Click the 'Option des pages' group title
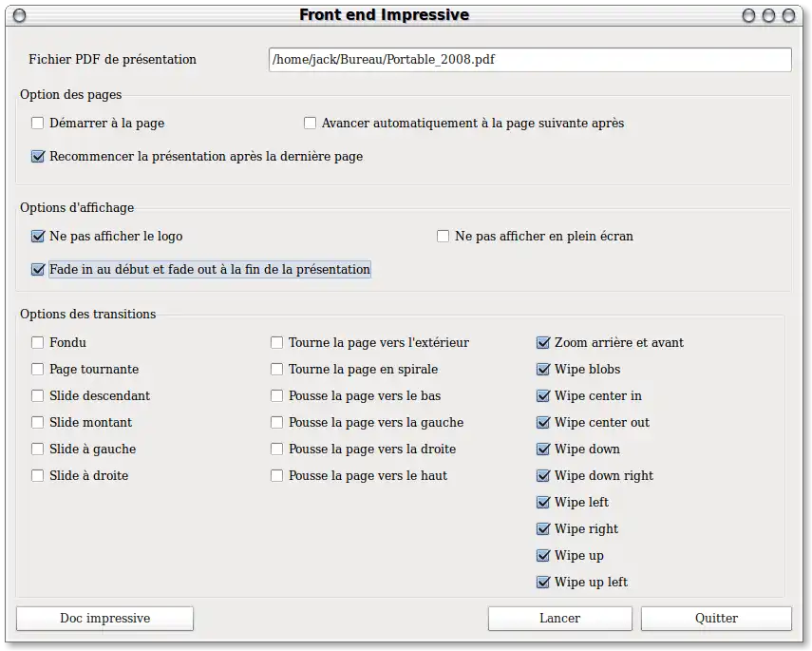The image size is (812, 651). pos(71,95)
